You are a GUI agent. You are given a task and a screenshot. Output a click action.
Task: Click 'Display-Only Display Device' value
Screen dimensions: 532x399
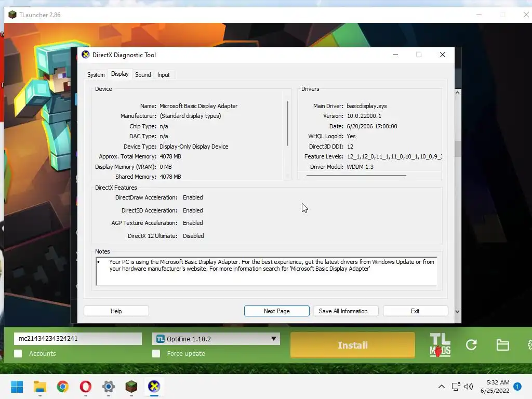click(x=194, y=147)
